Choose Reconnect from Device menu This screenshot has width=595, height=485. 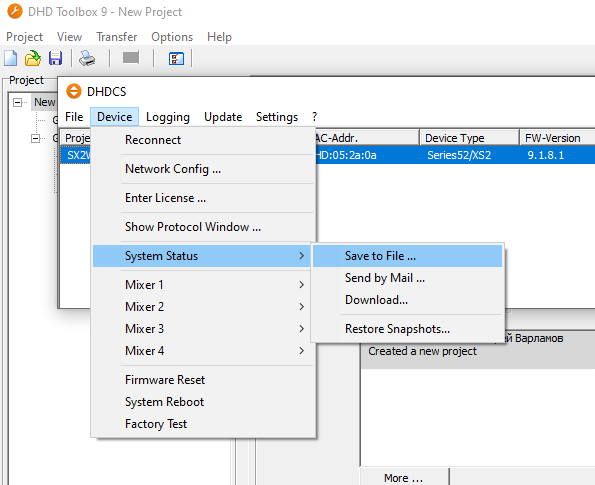(203, 140)
